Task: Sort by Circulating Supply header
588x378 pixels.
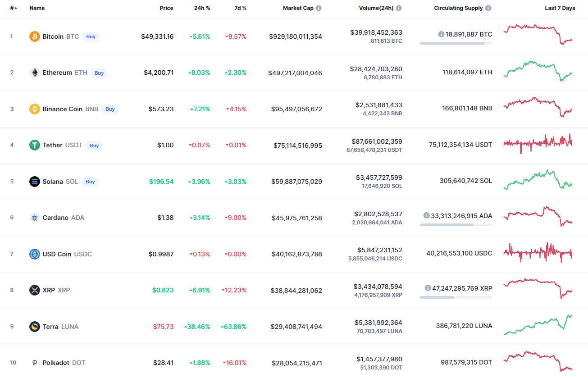Action: point(458,8)
